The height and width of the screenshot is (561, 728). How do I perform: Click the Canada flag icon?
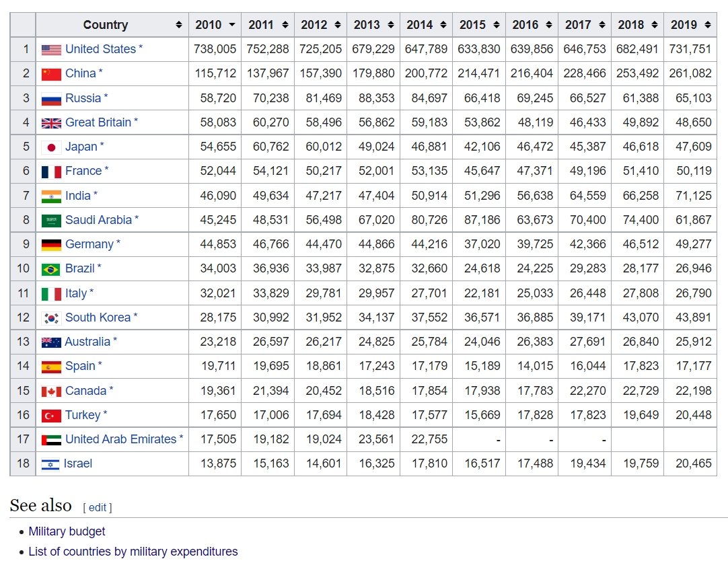(51, 391)
